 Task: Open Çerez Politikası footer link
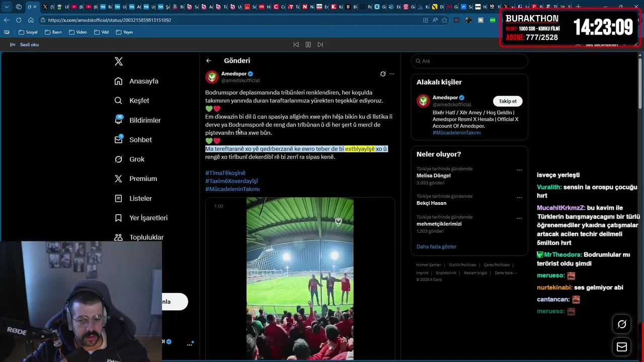coord(497,265)
